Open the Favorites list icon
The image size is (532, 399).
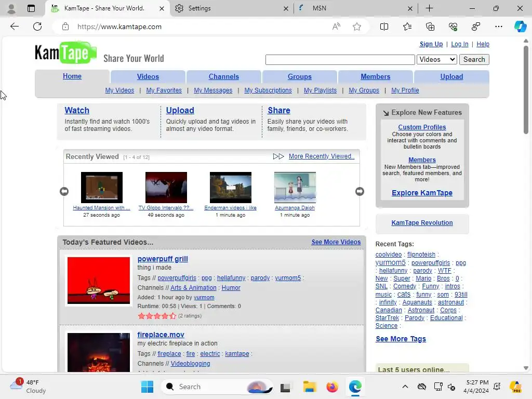click(407, 26)
